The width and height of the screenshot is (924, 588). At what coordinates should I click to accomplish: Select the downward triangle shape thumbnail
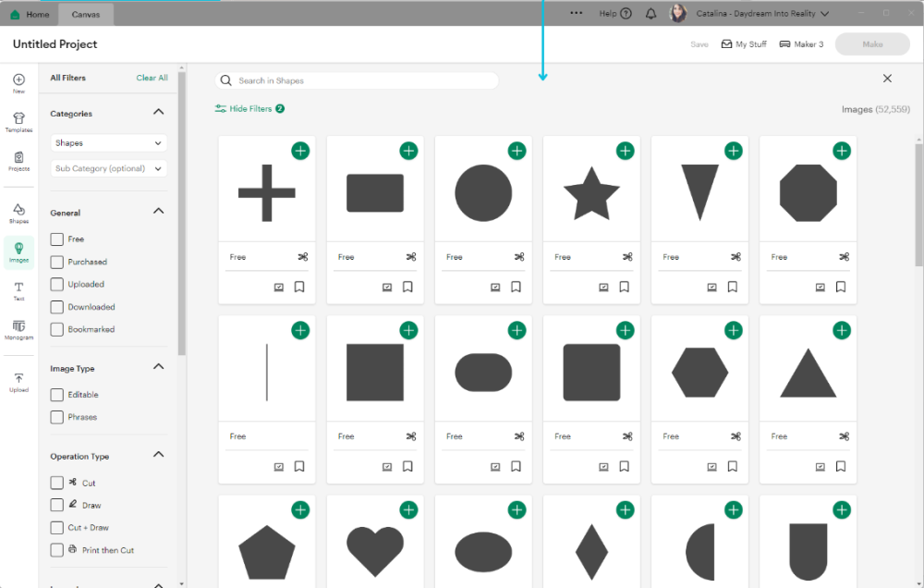[x=700, y=193]
